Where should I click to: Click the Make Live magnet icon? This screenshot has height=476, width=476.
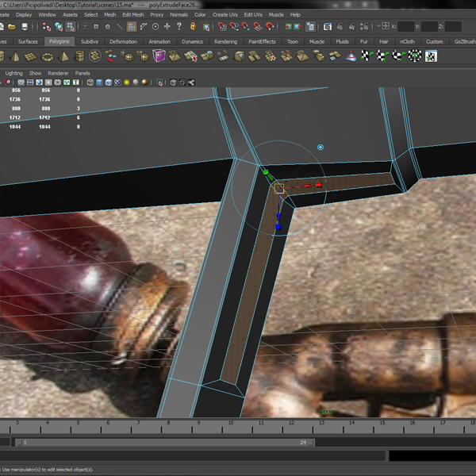[x=270, y=27]
